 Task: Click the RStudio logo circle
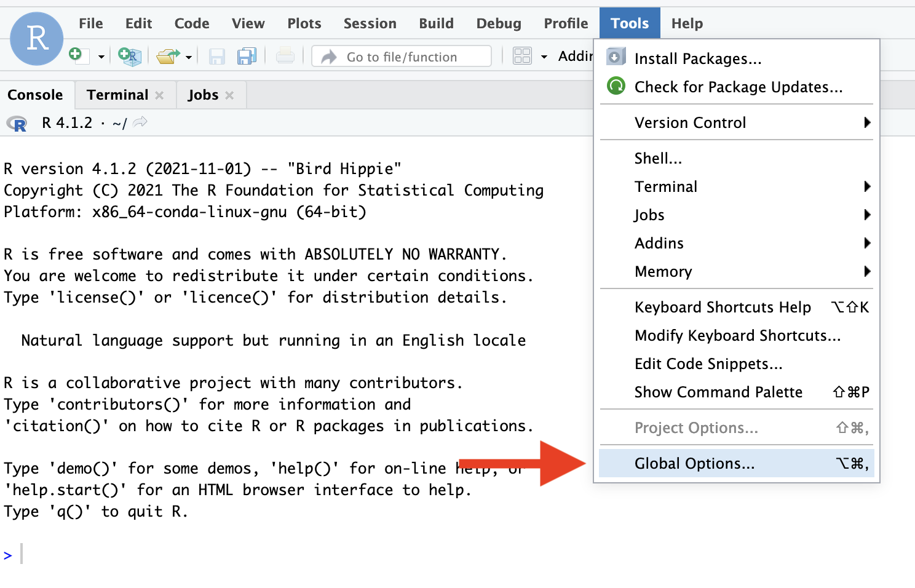click(x=37, y=39)
